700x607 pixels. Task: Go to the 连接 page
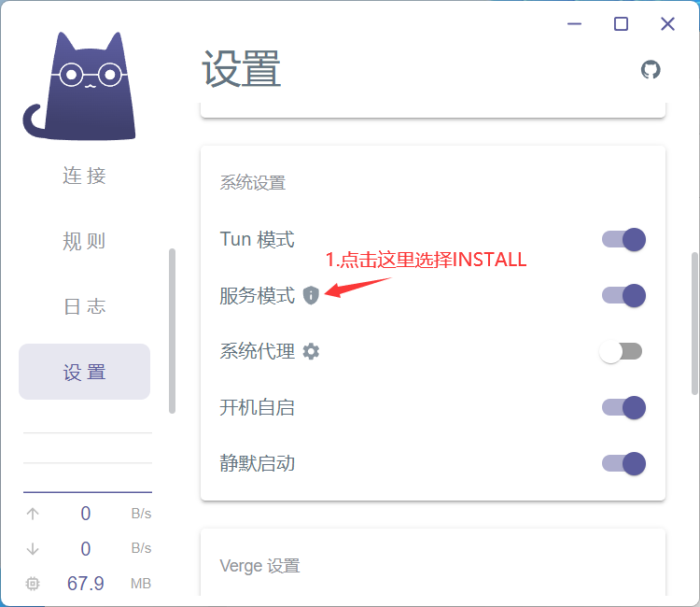[84, 176]
